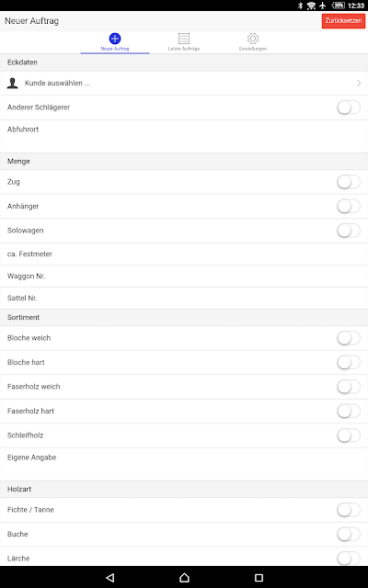This screenshot has height=588, width=368.
Task: Toggle the Zug switch on
Action: (x=349, y=182)
